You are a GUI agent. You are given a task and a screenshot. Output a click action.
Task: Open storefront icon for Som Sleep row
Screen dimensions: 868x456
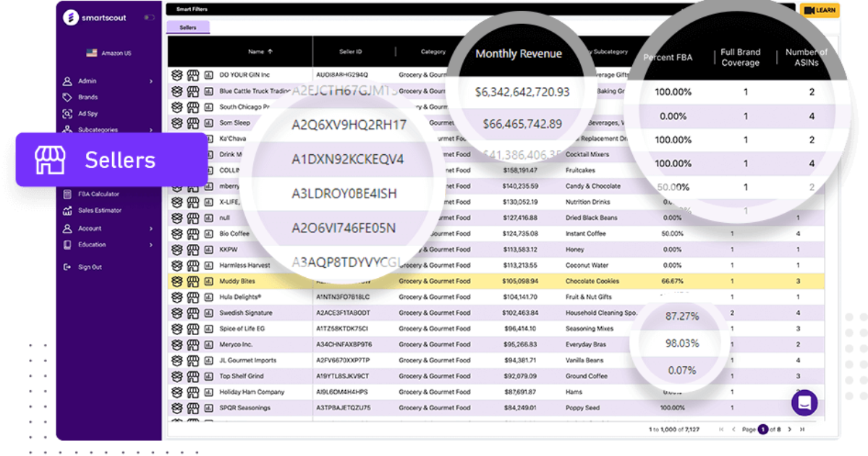tap(192, 122)
